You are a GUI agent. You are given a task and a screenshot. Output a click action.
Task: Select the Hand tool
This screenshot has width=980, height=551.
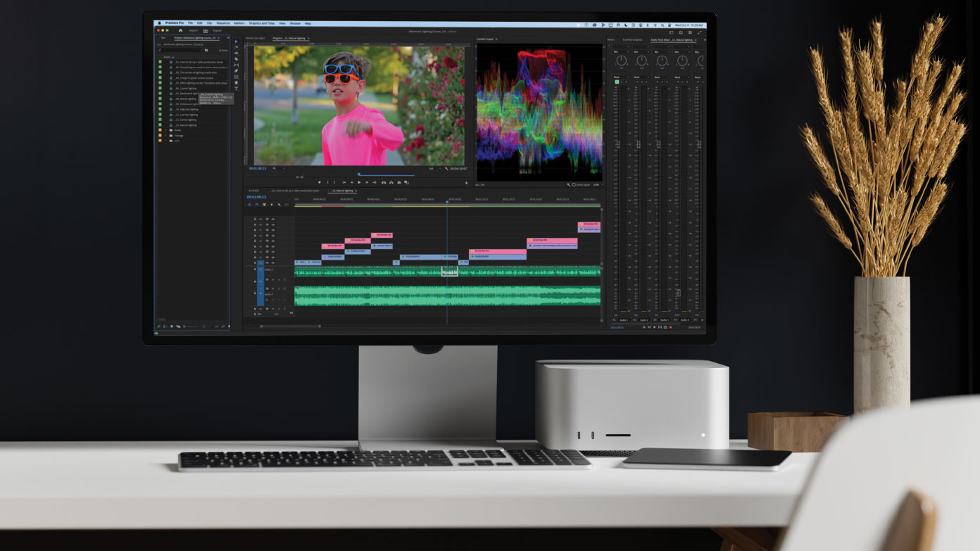pyautogui.click(x=237, y=82)
